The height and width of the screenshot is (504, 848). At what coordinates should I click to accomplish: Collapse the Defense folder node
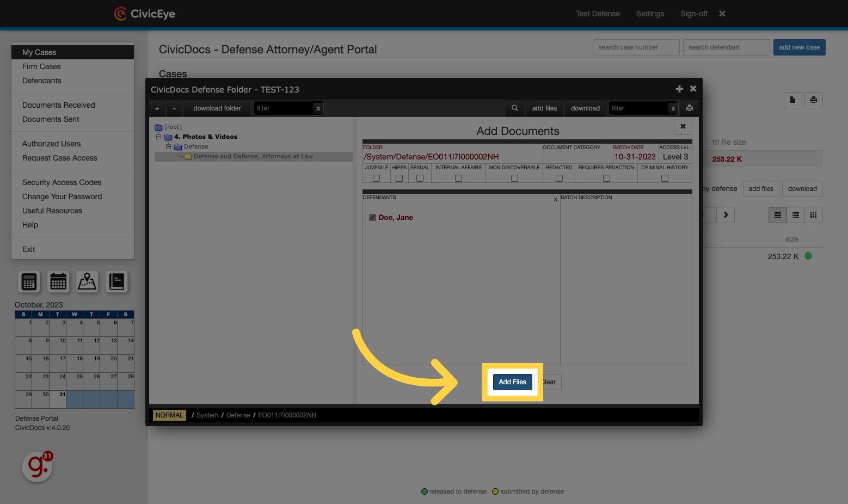tap(169, 146)
